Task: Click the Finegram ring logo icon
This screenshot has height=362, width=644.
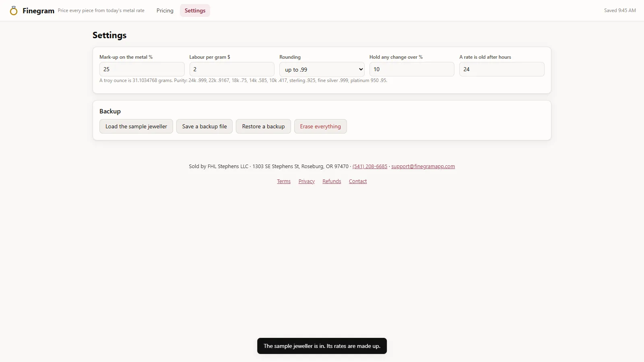Action: pyautogui.click(x=14, y=10)
